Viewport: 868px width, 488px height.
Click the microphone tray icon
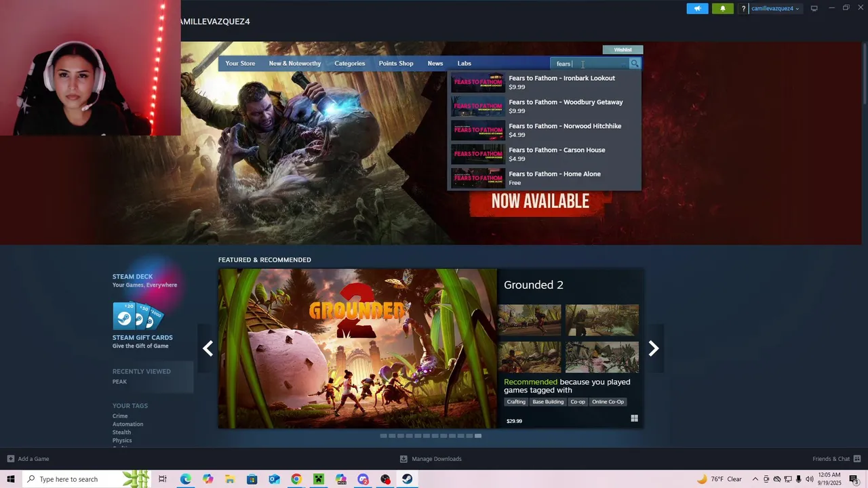[x=798, y=479]
